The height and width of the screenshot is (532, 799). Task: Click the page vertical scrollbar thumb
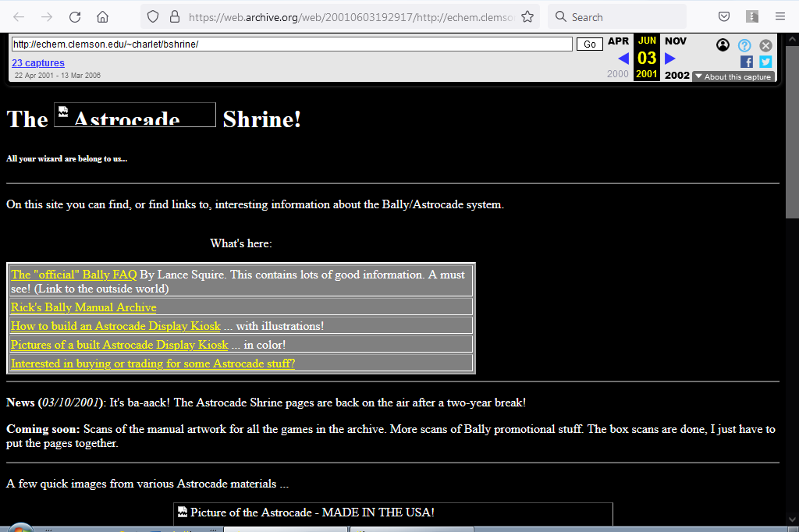[793, 132]
